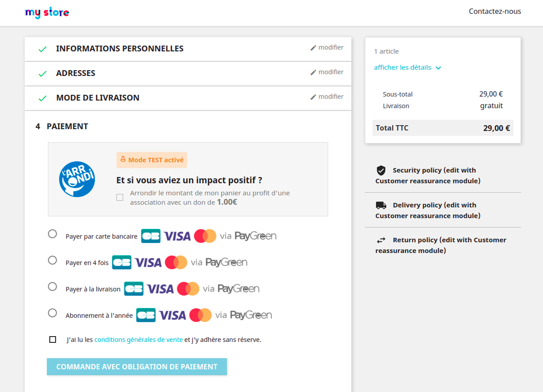Select Payer à la livraison option

click(x=52, y=287)
